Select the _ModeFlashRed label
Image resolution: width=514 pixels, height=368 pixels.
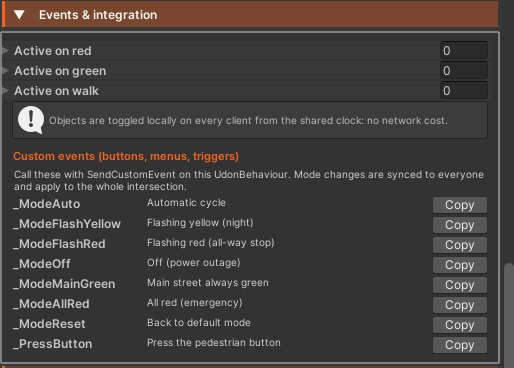click(59, 244)
